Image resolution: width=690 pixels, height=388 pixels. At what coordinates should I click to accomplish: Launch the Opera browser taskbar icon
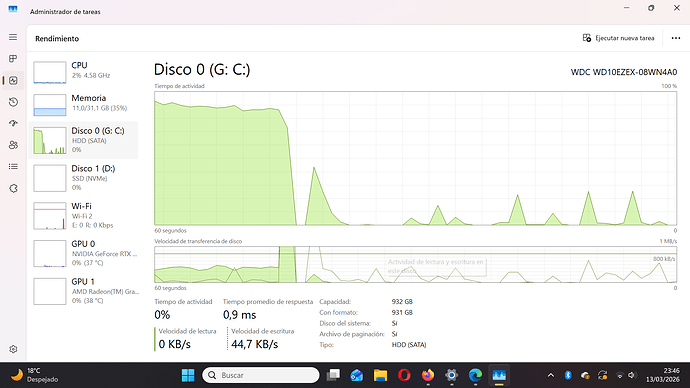(x=404, y=375)
